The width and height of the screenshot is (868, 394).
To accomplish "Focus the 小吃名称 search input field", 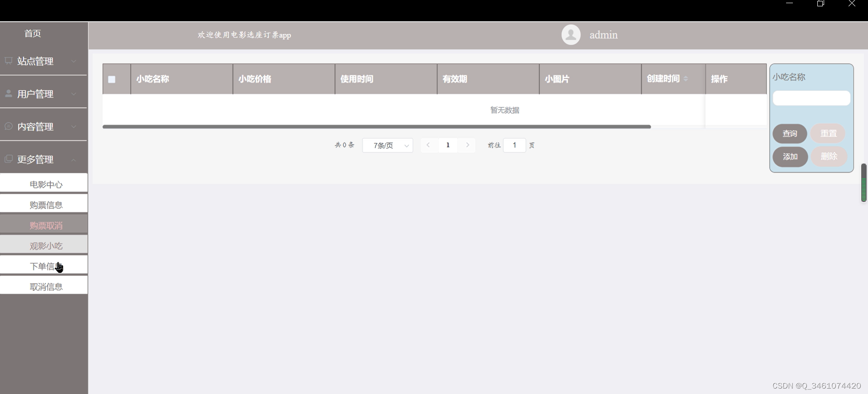I will coord(811,98).
